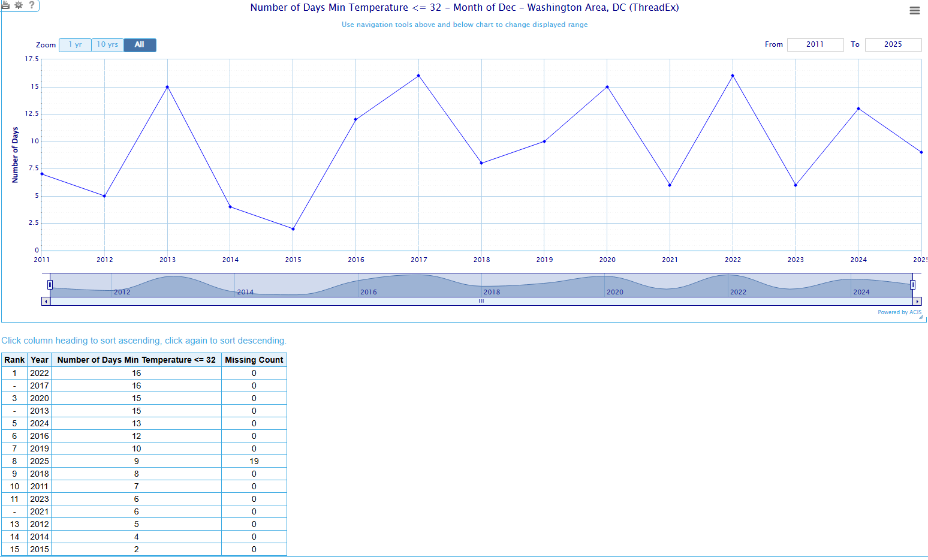Click the left range handle of navigator

[x=50, y=285]
